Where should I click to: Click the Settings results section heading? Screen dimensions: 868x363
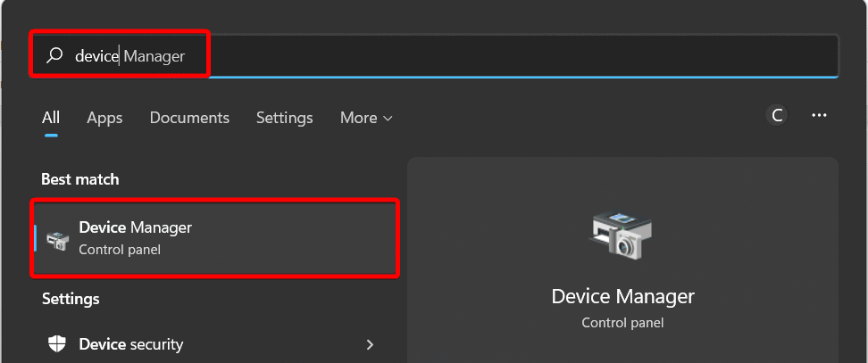71,299
